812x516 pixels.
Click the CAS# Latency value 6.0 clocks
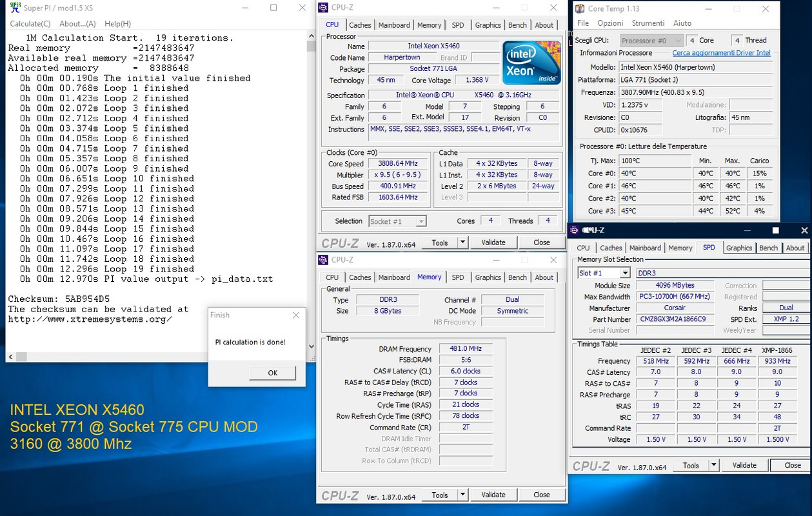(466, 372)
